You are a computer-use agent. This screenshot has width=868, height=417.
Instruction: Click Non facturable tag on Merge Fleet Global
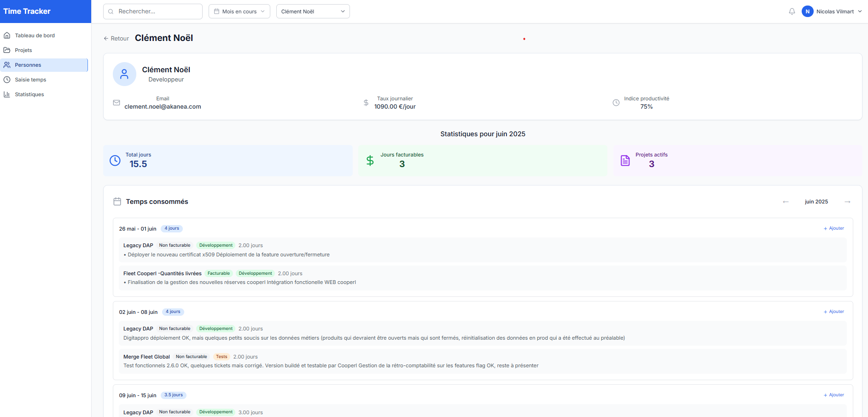click(x=192, y=357)
